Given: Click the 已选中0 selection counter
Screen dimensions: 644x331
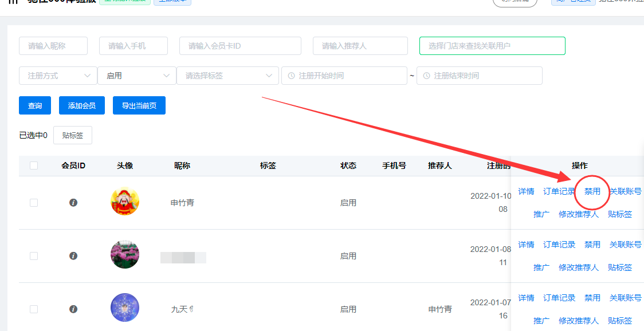Looking at the screenshot, I should tap(33, 135).
